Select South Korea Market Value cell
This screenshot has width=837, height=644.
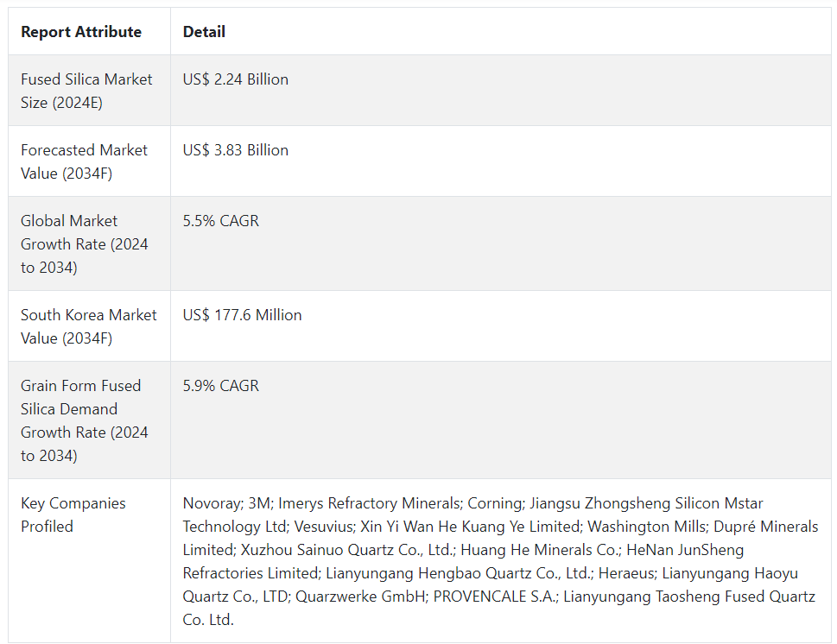tap(88, 326)
